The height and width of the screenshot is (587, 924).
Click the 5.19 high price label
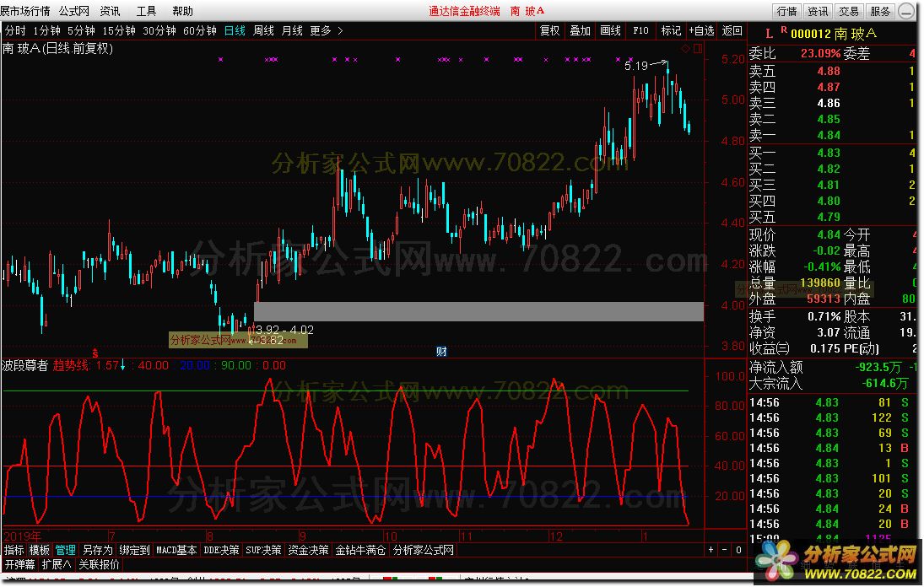coord(636,65)
